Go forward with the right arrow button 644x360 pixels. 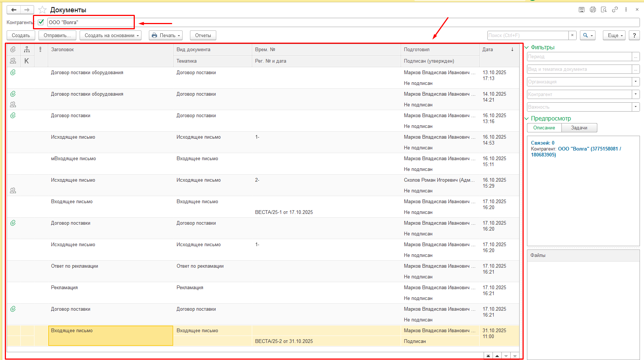click(27, 10)
